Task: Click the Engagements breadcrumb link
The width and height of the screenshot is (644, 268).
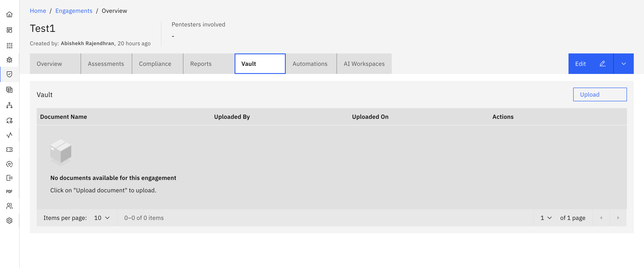Action: (x=74, y=11)
